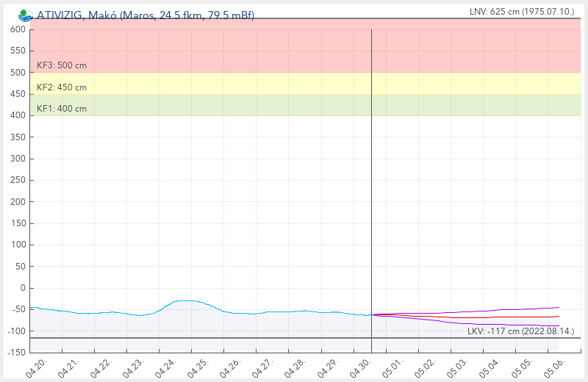Click the vertical current-time marker line

click(371, 184)
